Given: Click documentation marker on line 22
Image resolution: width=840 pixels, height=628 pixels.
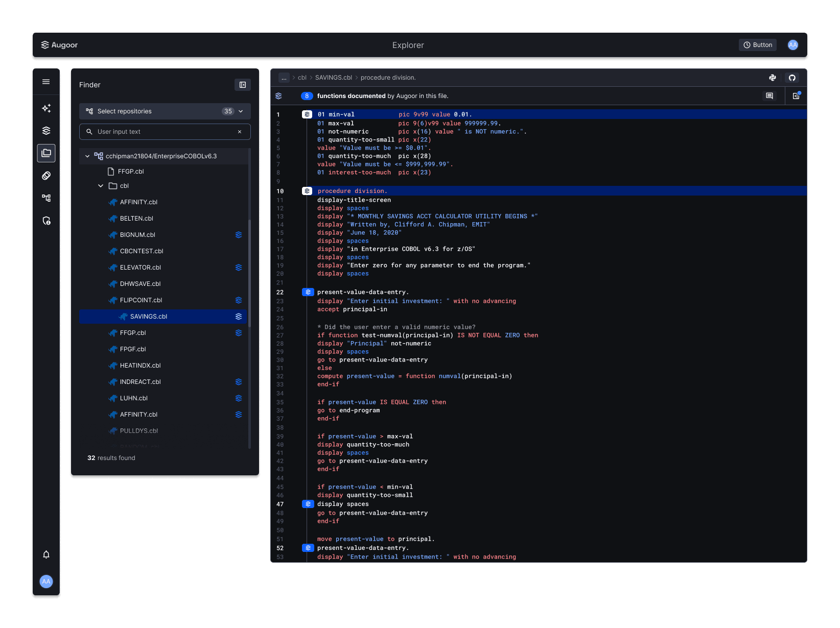Looking at the screenshot, I should [308, 292].
